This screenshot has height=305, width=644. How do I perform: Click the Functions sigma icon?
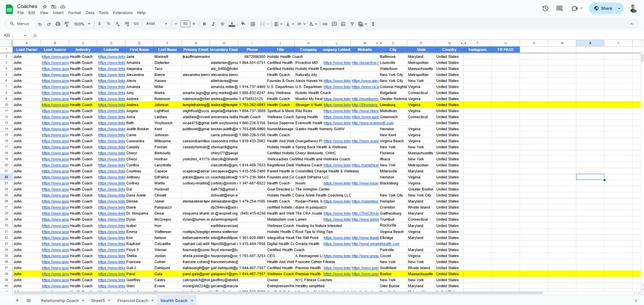pos(373,24)
